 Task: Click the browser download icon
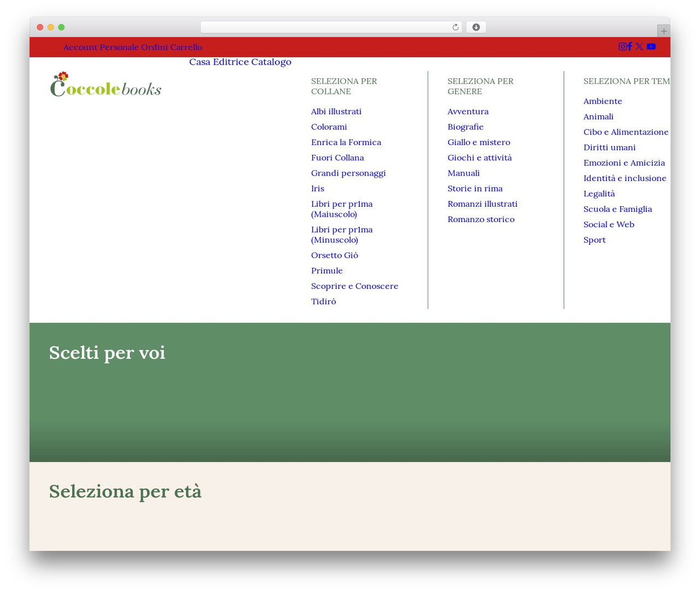click(x=476, y=27)
